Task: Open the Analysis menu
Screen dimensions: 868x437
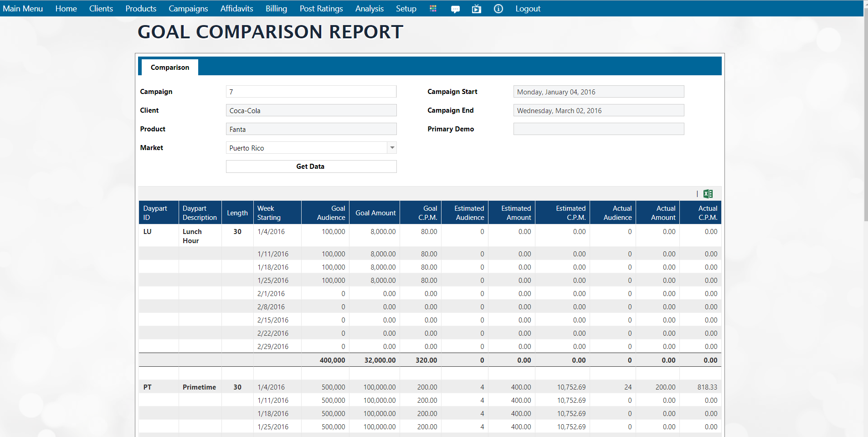Action: [x=369, y=9]
